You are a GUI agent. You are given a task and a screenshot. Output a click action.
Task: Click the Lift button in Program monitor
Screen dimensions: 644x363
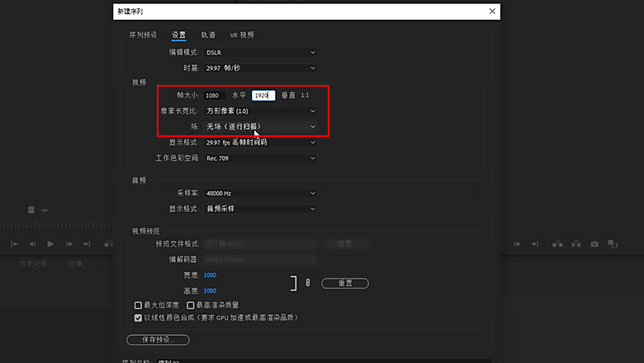(x=557, y=244)
